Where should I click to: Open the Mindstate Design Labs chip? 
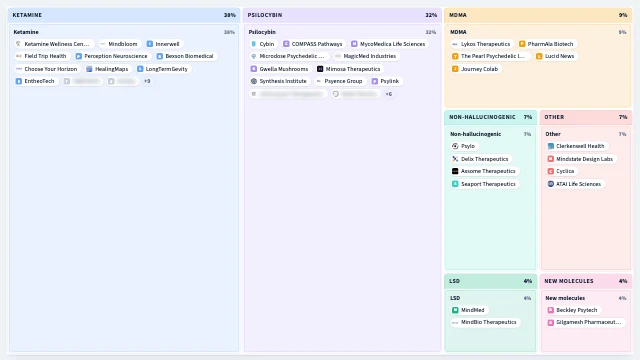pos(581,159)
